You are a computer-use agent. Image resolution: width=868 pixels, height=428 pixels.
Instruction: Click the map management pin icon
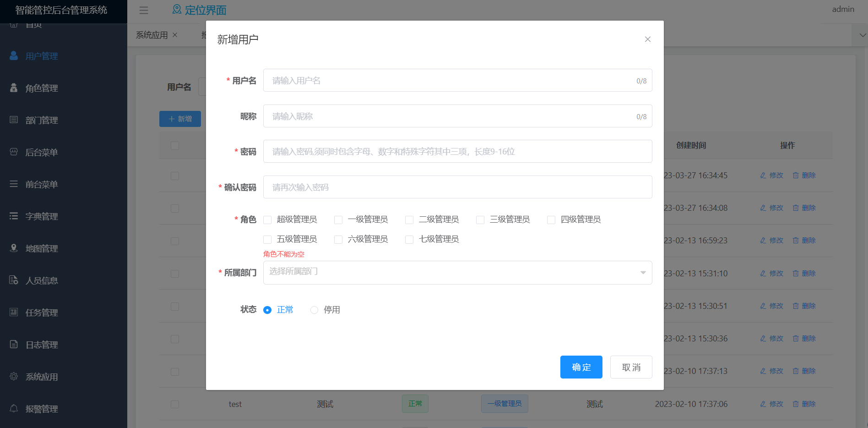tap(14, 248)
